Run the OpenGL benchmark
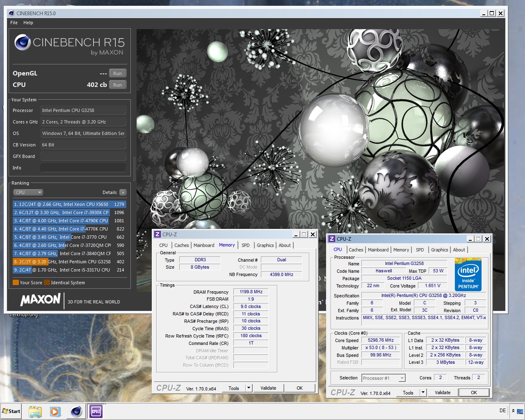This screenshot has height=420, width=525. coord(118,73)
